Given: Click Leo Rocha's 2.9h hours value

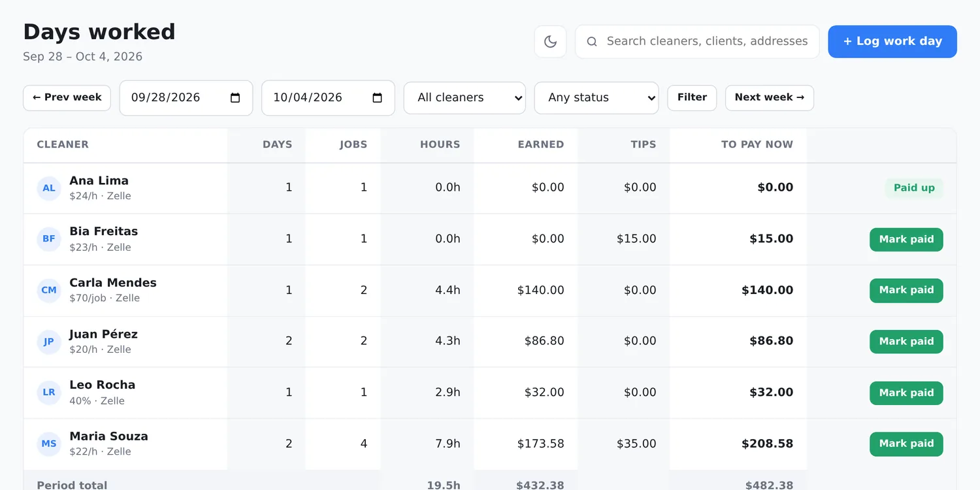Looking at the screenshot, I should click(448, 393).
